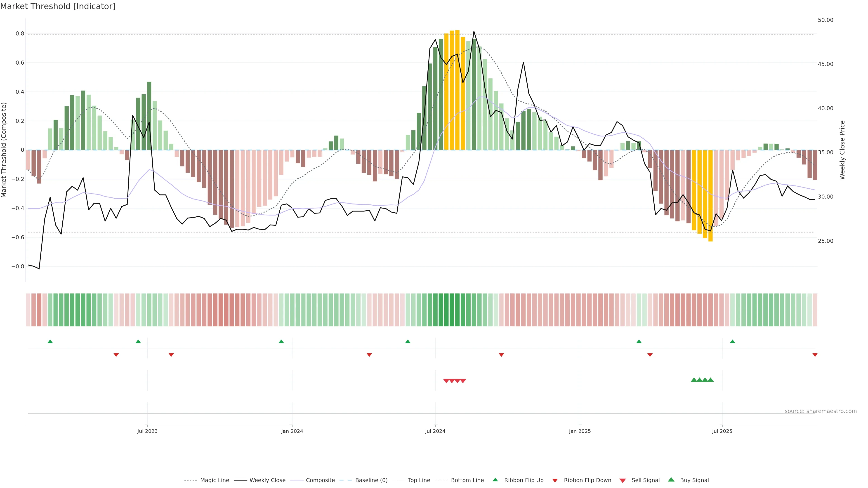
Task: Toggle the Baseline (0) legend entry
Action: (371, 480)
